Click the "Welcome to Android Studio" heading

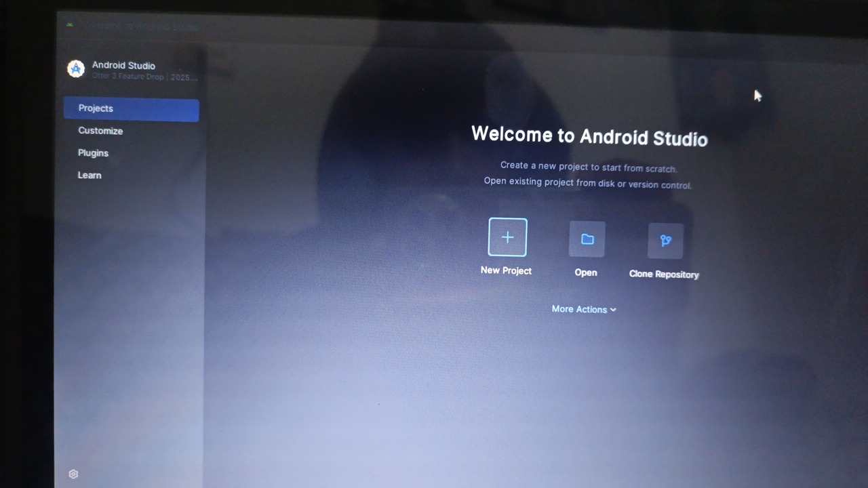tap(589, 136)
